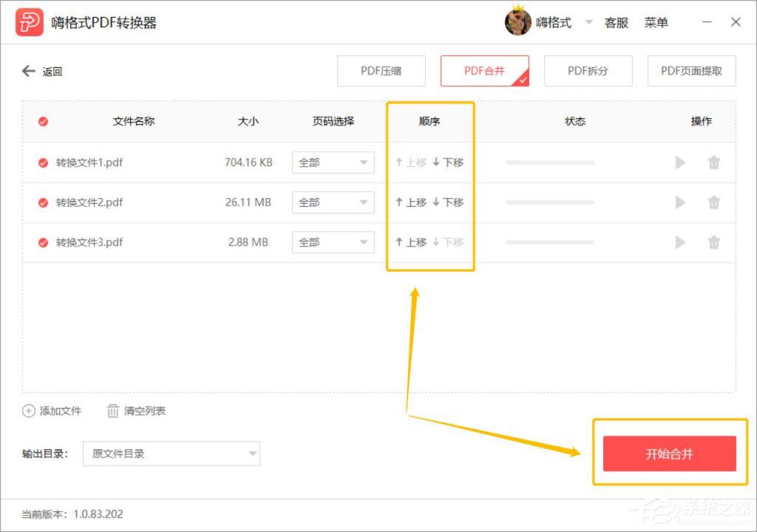Click the play icon for 转换文件1.pdf
Screen dimensions: 757x532
680,163
